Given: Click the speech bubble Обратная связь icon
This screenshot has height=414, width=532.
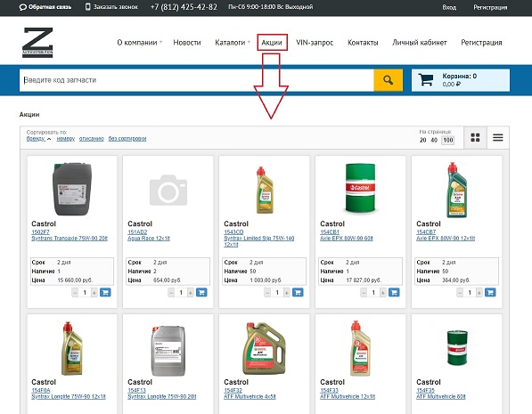Looking at the screenshot, I should 23,7.
